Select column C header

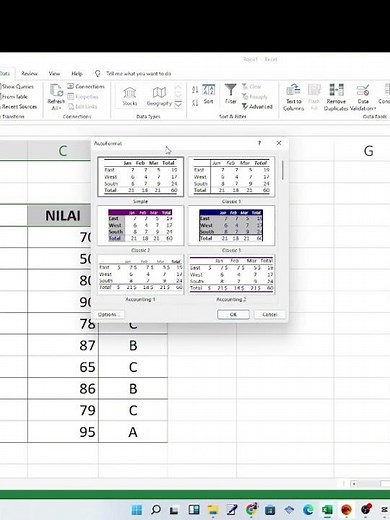tap(63, 151)
